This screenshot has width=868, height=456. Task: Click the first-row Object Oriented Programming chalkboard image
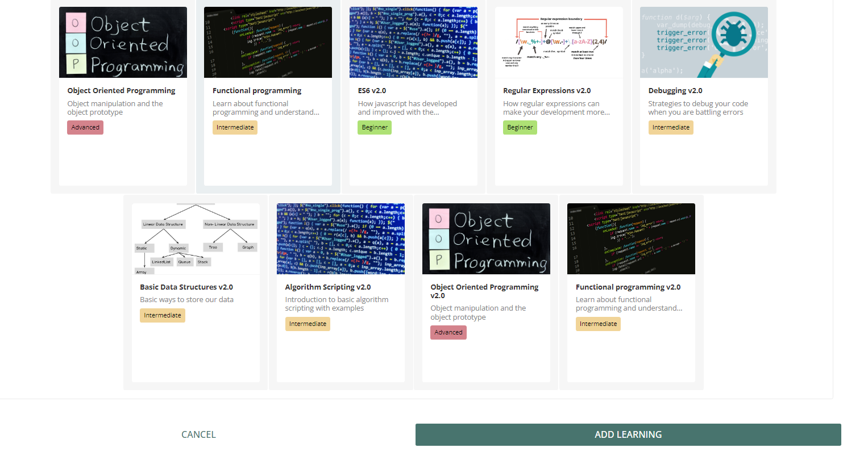tap(123, 43)
